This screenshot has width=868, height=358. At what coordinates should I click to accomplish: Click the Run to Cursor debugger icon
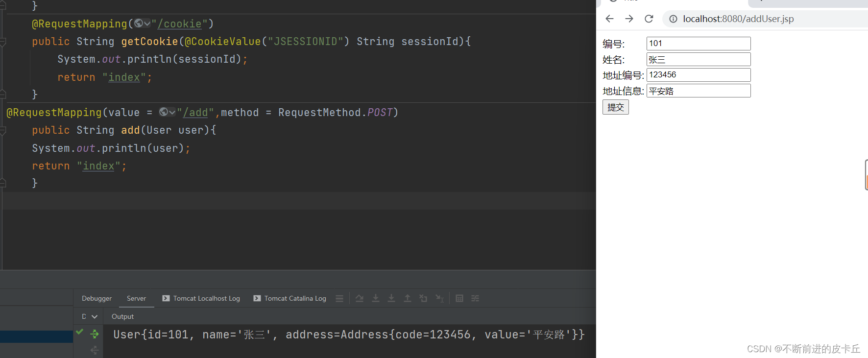440,298
